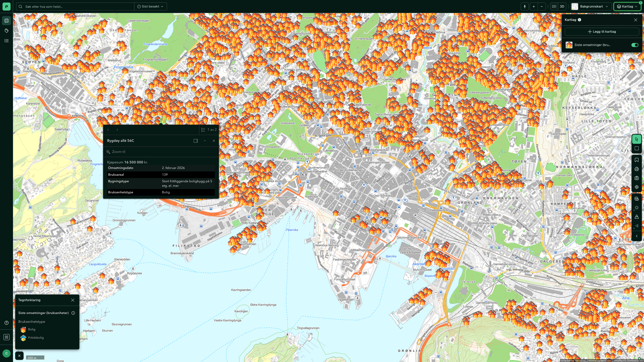Screen dimensions: 644x362
Task: Open the daylight sun tool
Action: tap(637, 208)
